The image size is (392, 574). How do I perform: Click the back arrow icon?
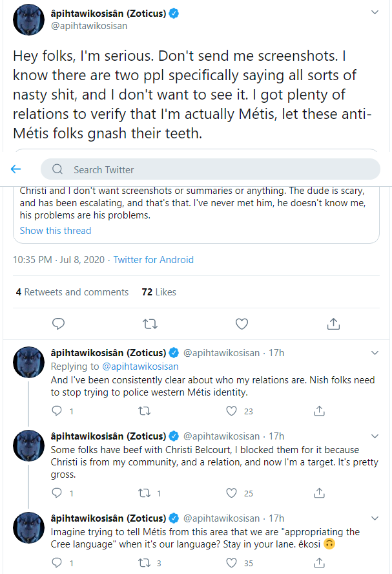point(16,169)
